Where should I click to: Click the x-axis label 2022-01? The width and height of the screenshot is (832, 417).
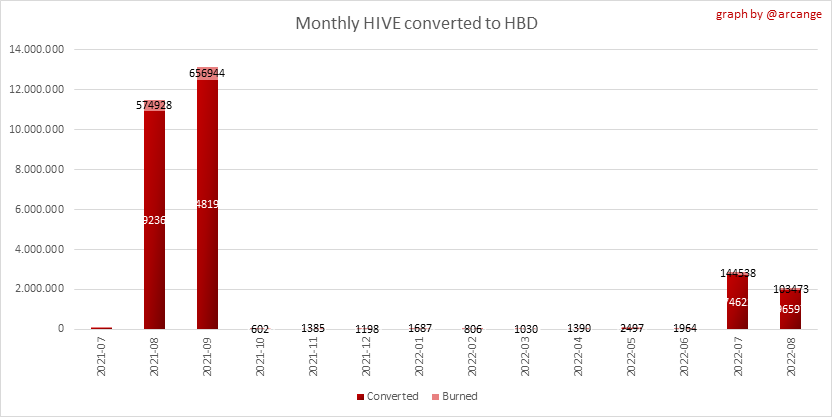click(x=420, y=357)
